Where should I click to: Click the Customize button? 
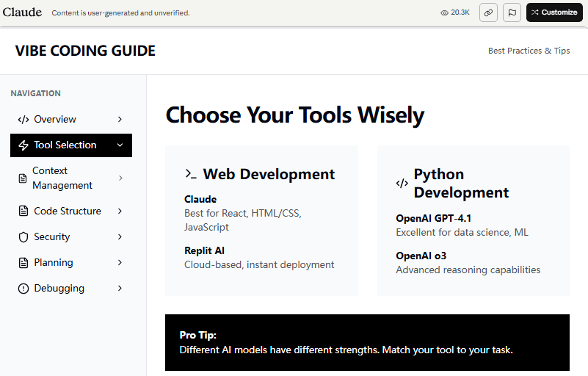click(x=554, y=12)
